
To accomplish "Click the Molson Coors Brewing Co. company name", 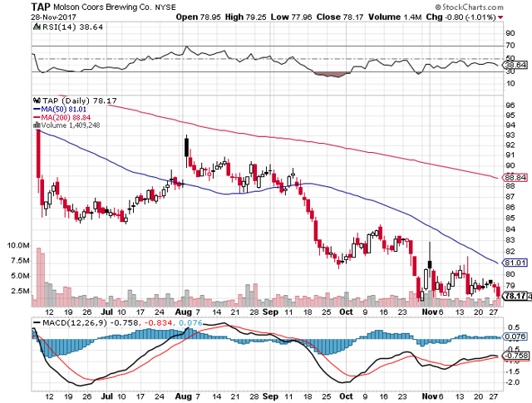I will pos(102,7).
